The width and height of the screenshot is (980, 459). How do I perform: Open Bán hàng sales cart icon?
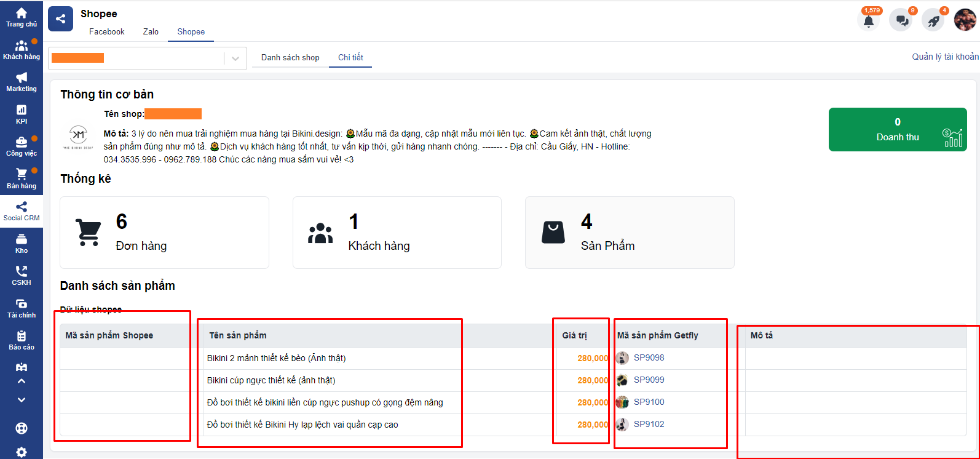click(22, 178)
